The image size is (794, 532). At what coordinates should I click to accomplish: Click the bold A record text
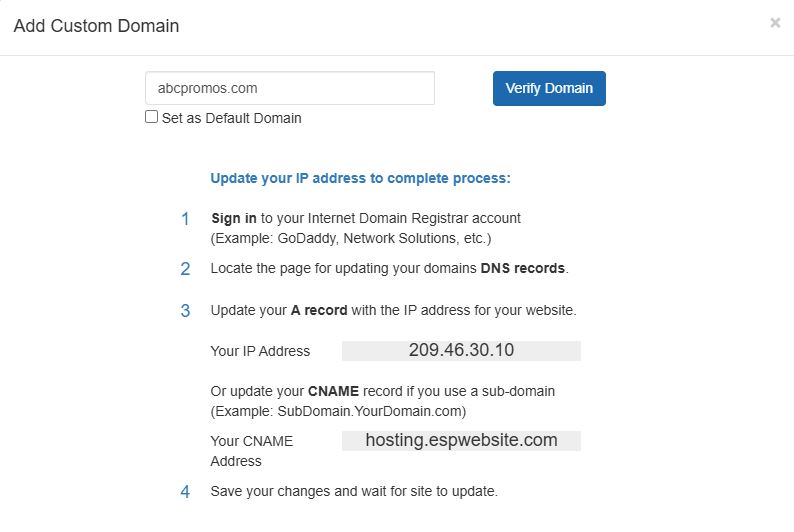click(x=319, y=311)
